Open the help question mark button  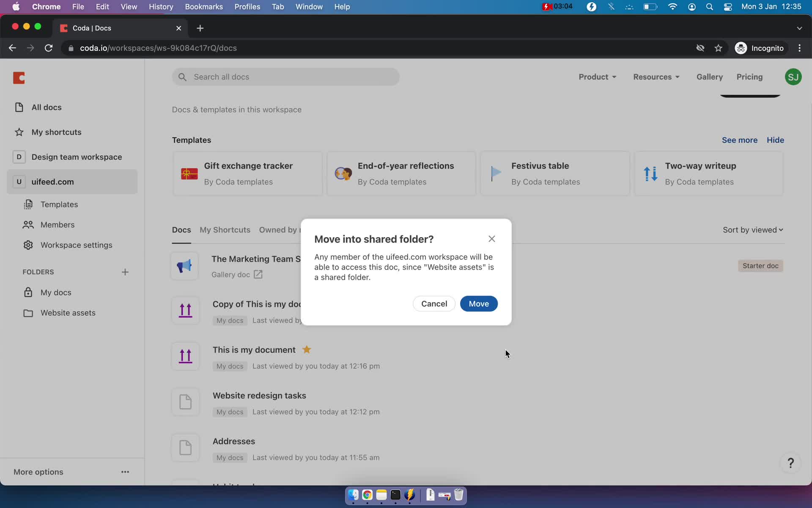click(790, 463)
